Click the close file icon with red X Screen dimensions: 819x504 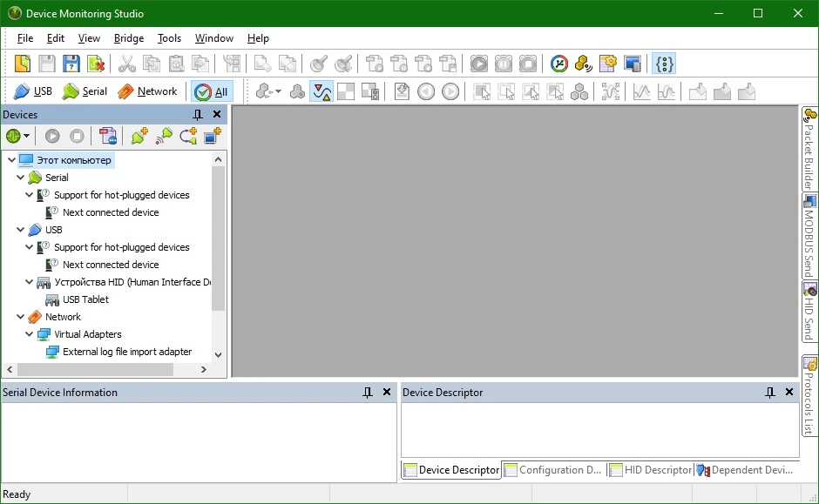pyautogui.click(x=96, y=64)
